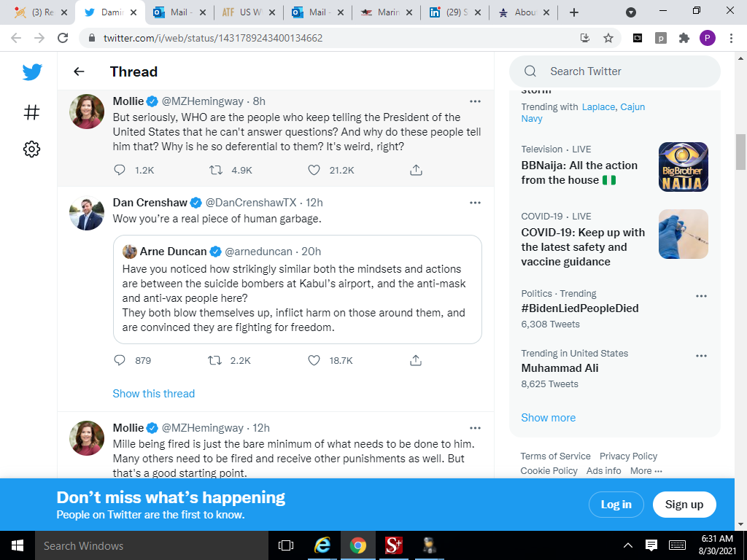Open the Settings gear in sidebar
747x560 pixels.
point(31,149)
